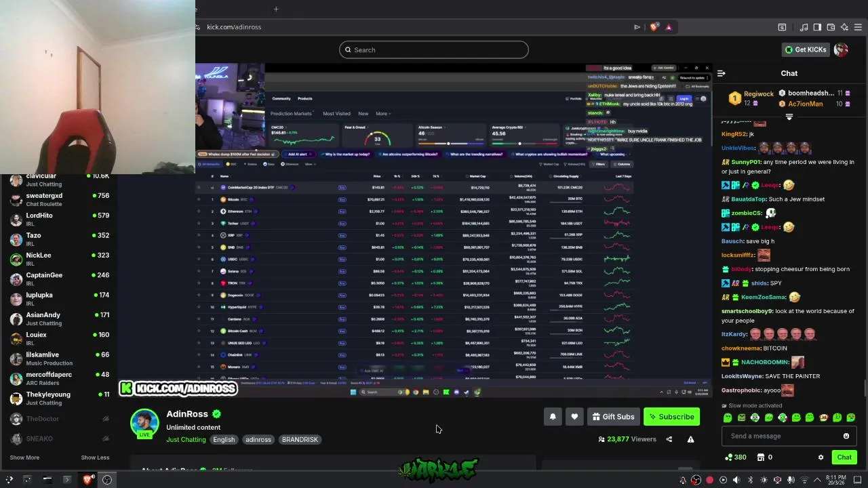Open the channel points 380 indicator

pyautogui.click(x=735, y=457)
